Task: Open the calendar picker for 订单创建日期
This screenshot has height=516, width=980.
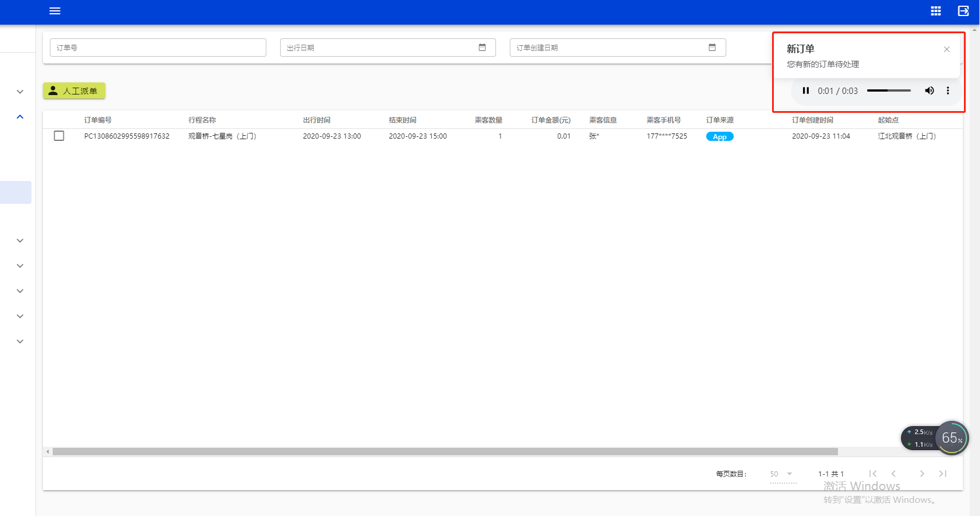Action: pos(712,48)
